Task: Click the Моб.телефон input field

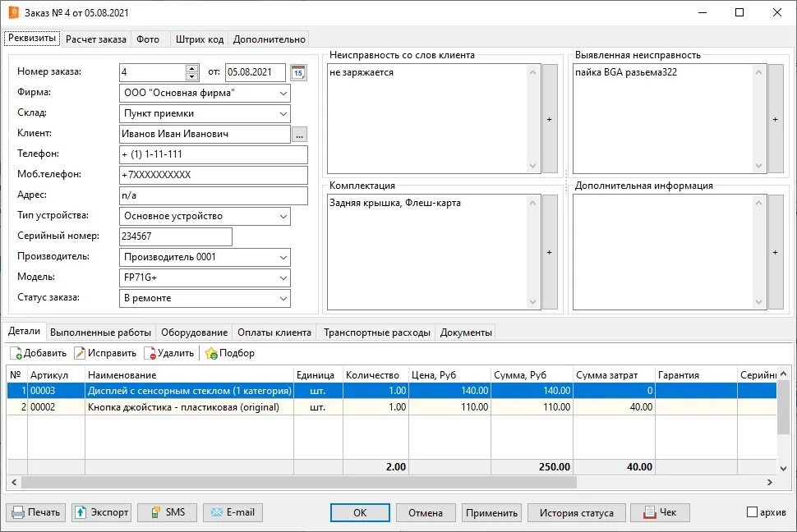Action: coord(214,175)
